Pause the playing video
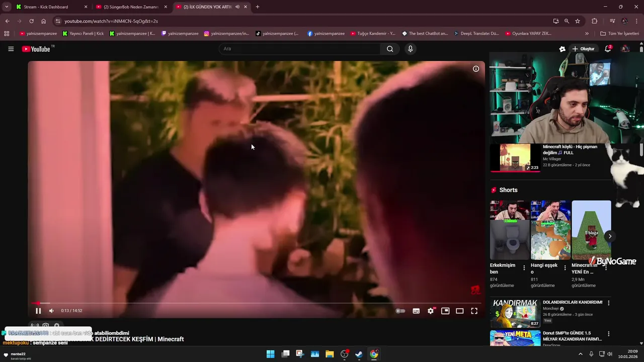Screen dimensions: 644x362 point(38,311)
